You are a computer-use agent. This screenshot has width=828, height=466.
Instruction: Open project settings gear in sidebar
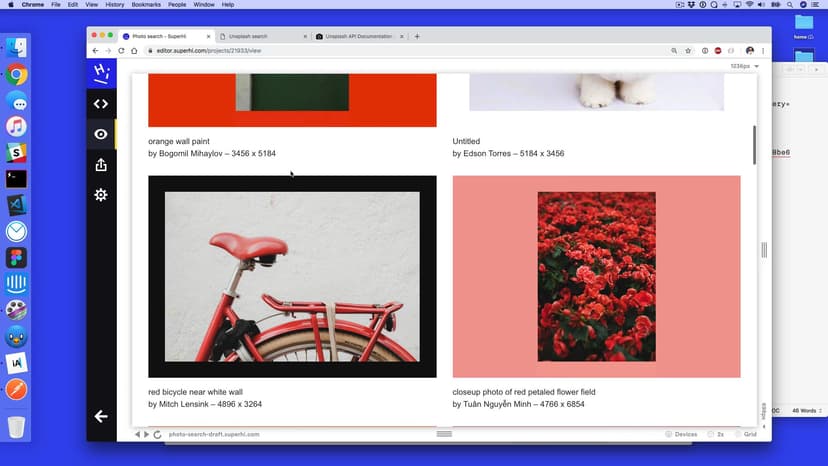click(x=101, y=195)
